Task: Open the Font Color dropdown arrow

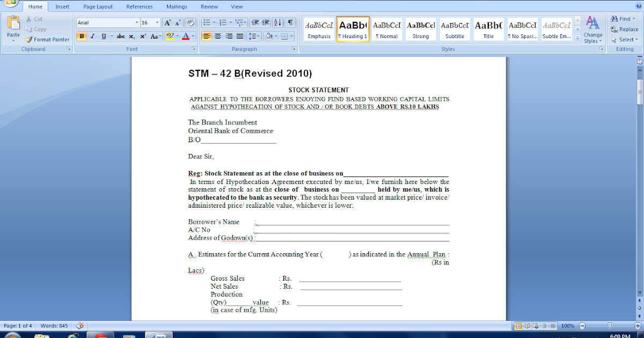Action: coord(193,36)
